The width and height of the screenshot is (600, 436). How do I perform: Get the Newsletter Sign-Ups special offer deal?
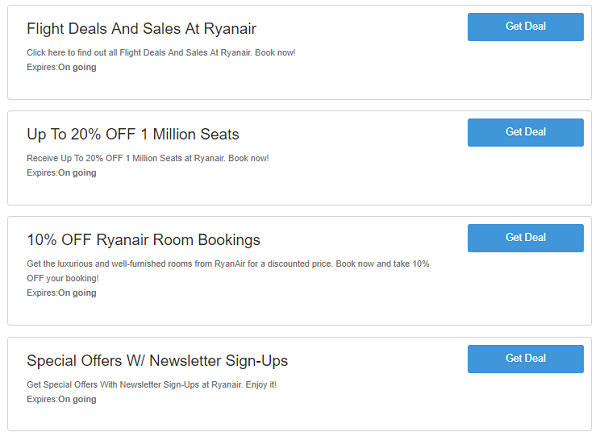pyautogui.click(x=525, y=359)
